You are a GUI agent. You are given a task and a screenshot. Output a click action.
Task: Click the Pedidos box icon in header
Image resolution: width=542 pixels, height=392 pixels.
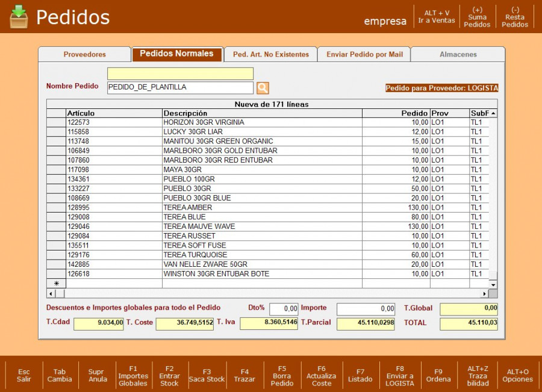click(19, 17)
